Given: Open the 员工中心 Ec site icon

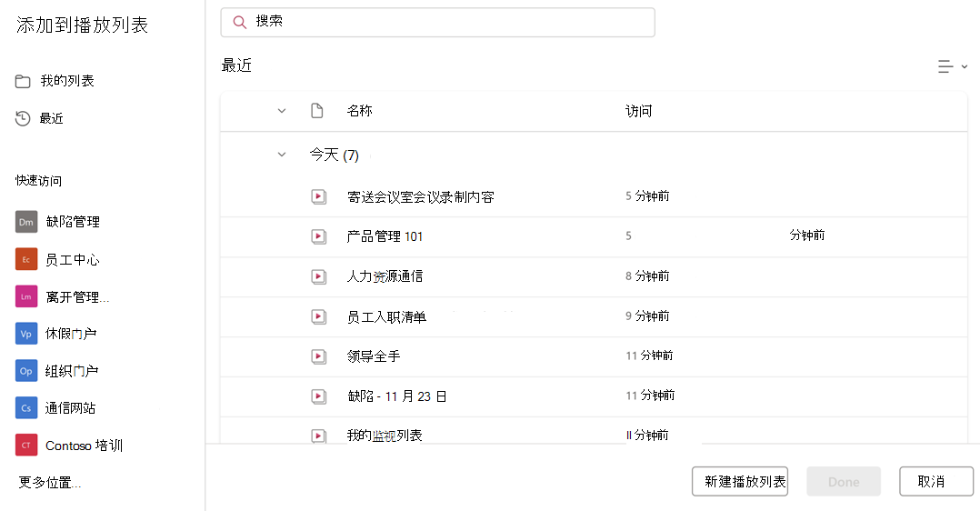Looking at the screenshot, I should point(26,259).
